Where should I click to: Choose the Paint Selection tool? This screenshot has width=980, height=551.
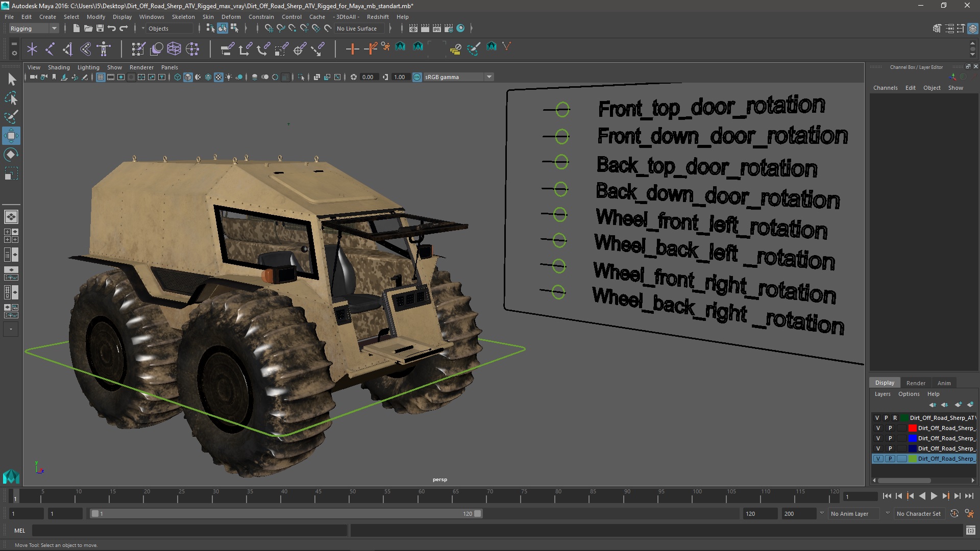pyautogui.click(x=11, y=117)
